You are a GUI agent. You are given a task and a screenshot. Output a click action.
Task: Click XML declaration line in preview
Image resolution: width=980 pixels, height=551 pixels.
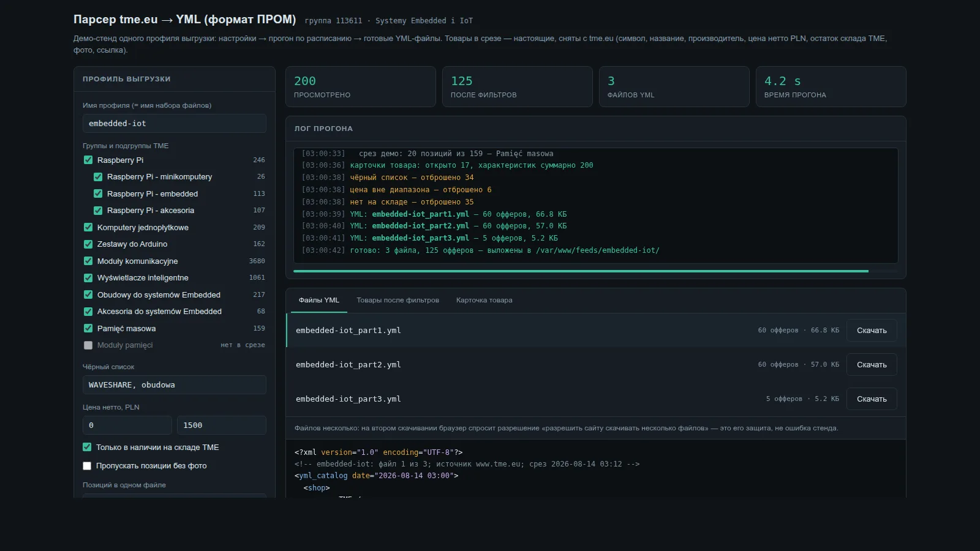point(379,452)
